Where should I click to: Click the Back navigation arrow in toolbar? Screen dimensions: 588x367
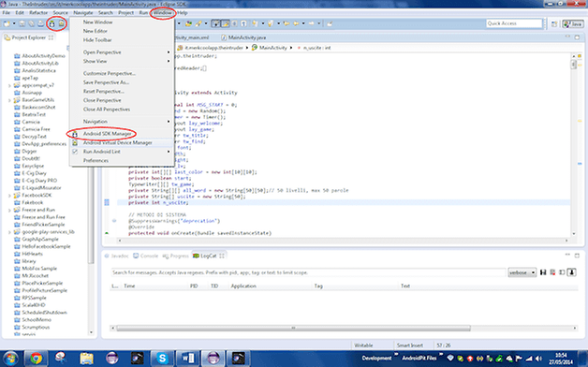(x=296, y=23)
